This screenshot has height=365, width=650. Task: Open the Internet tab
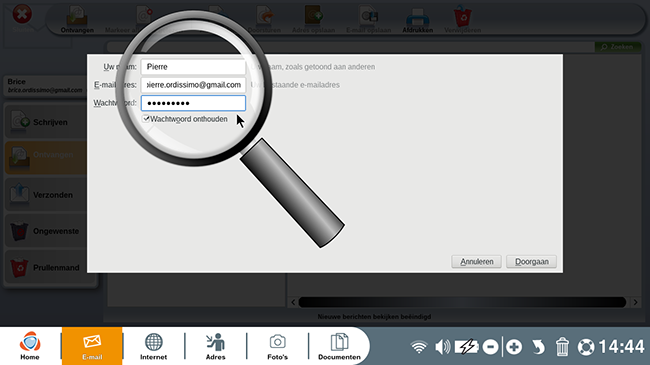pos(153,346)
